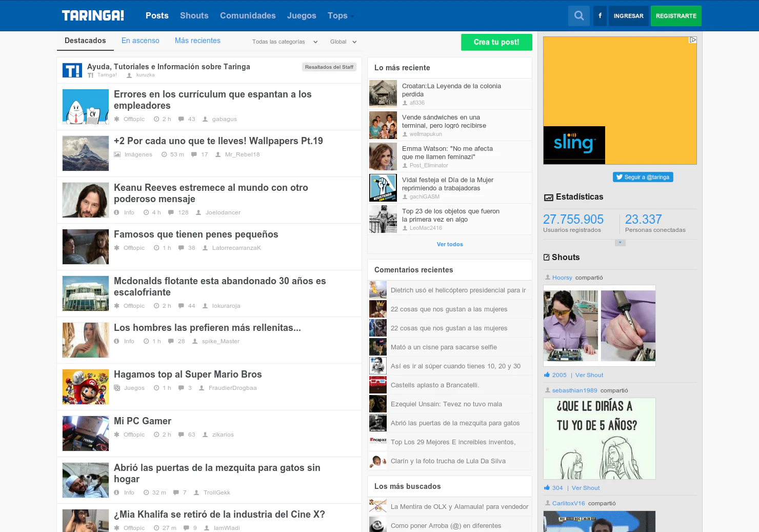759x532 pixels.
Task: Switch to the Más recientes tab
Action: coord(197,41)
